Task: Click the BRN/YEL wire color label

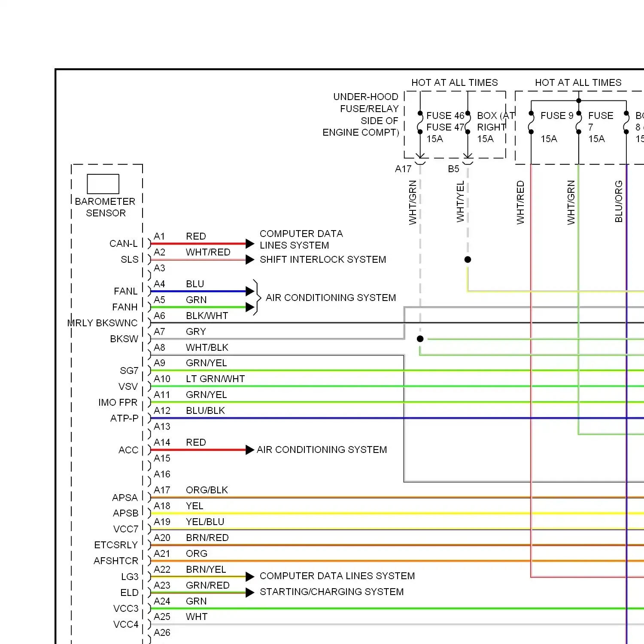Action: click(206, 570)
